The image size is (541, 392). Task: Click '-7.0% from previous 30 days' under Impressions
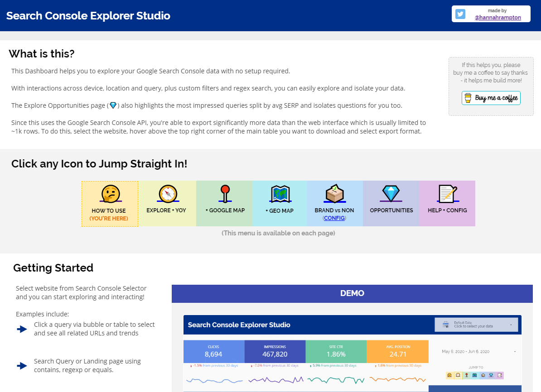(275, 365)
